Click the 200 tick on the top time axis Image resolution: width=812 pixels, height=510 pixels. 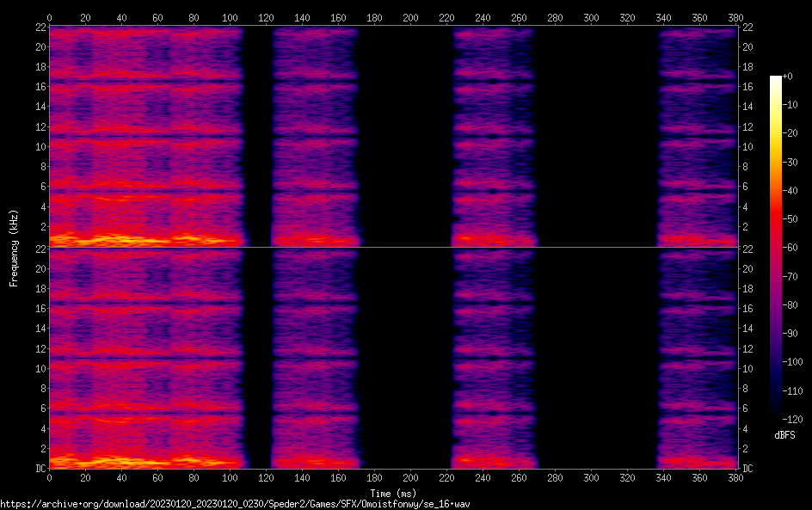click(x=410, y=17)
